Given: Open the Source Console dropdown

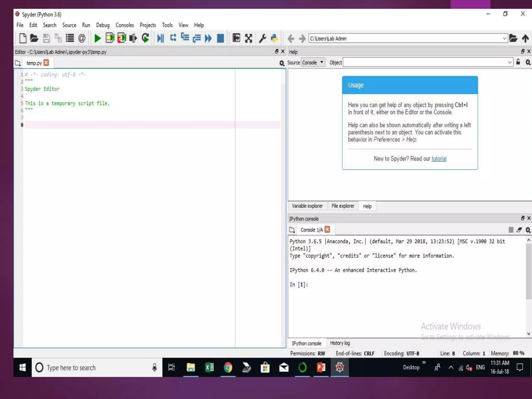Looking at the screenshot, I should [313, 63].
